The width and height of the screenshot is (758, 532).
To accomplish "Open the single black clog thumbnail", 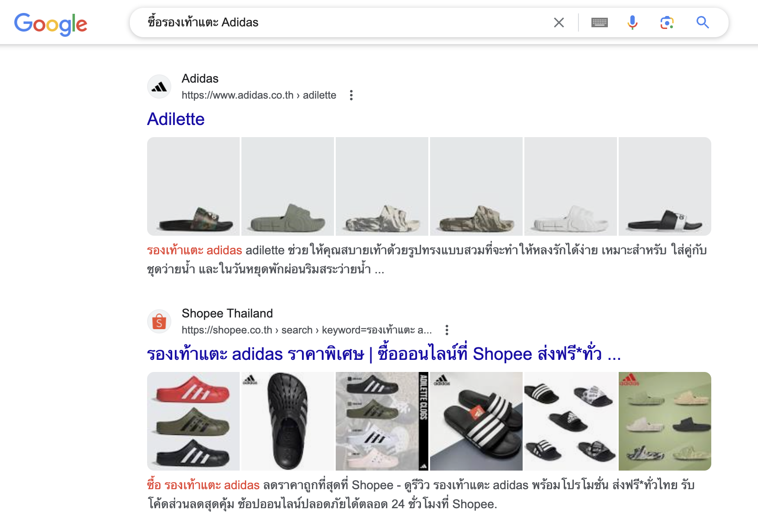I will pos(288,421).
